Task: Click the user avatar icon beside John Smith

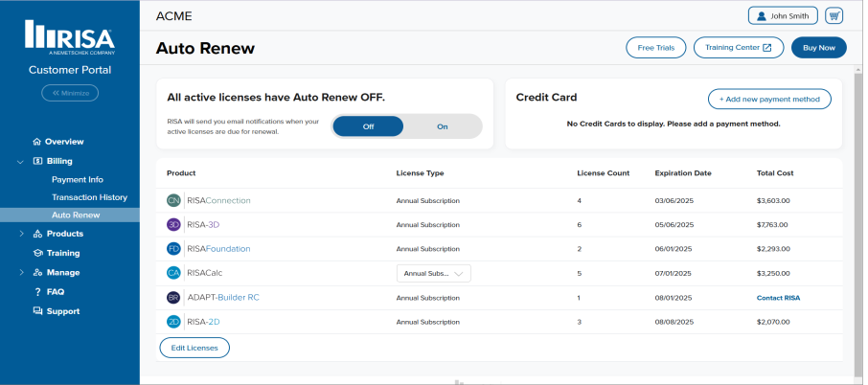Action: tap(762, 16)
